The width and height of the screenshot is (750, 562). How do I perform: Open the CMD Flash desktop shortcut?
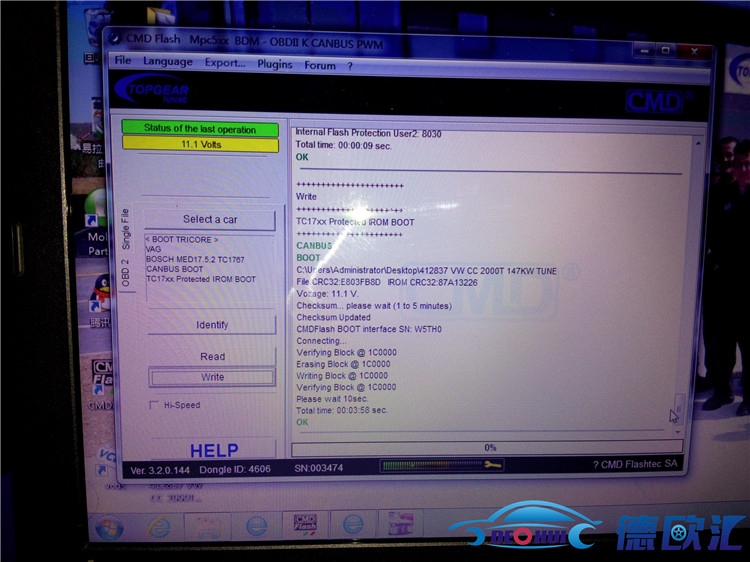(102, 378)
